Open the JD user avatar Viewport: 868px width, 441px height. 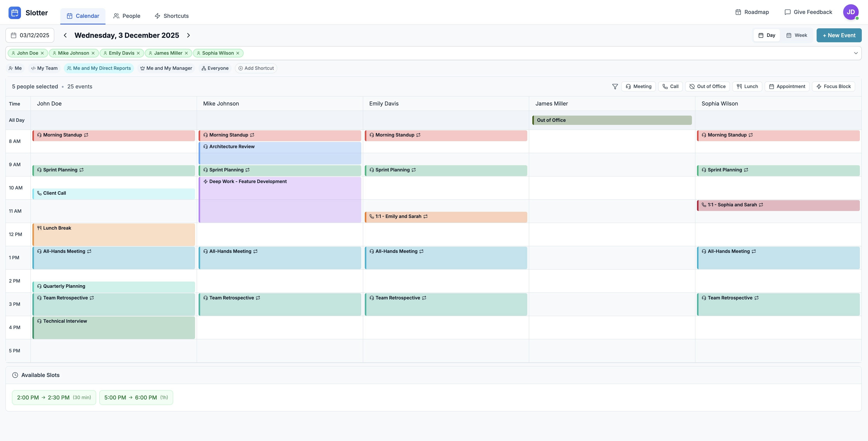point(851,12)
